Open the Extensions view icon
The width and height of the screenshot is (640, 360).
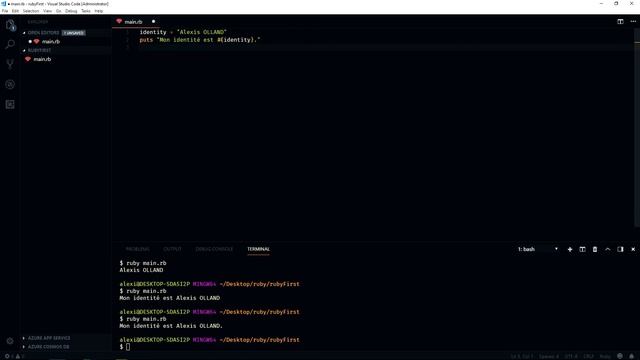[10, 104]
